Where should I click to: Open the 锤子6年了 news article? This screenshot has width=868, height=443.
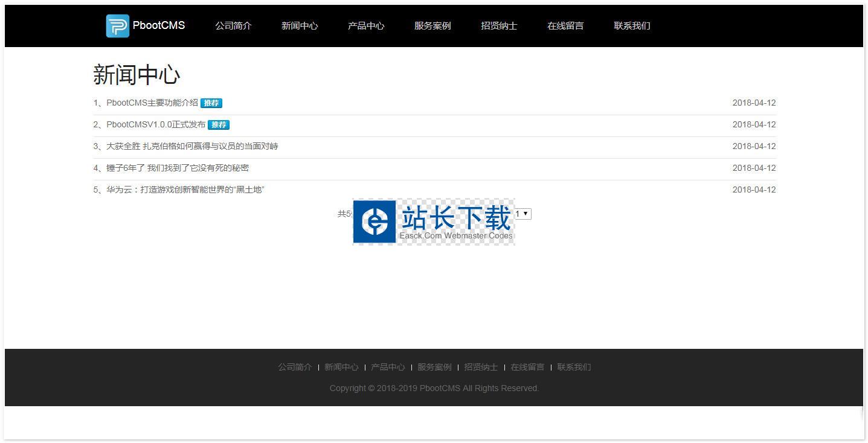(178, 168)
